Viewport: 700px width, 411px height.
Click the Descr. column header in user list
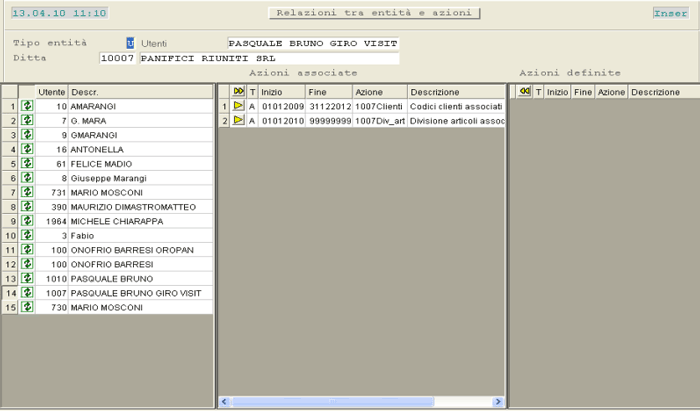pos(140,92)
